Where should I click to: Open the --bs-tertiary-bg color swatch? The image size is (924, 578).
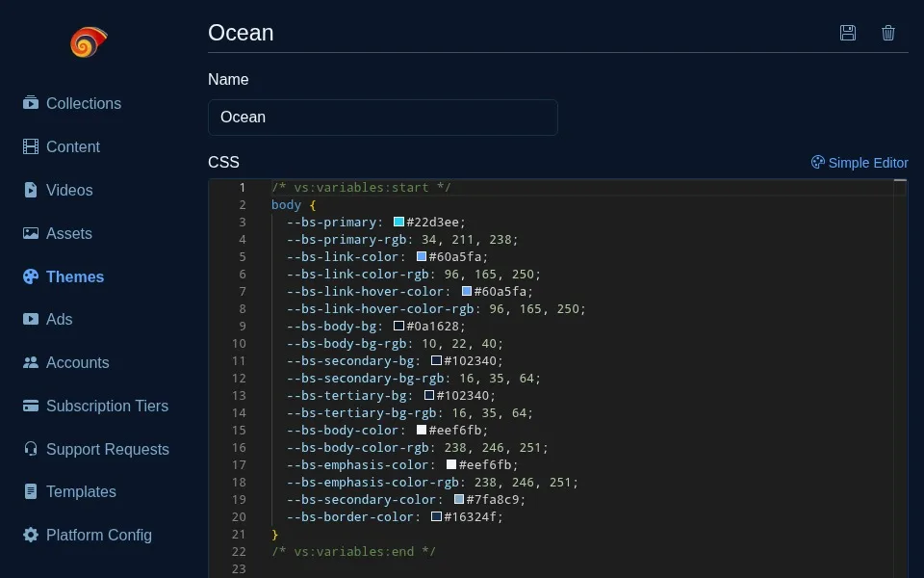pos(429,395)
